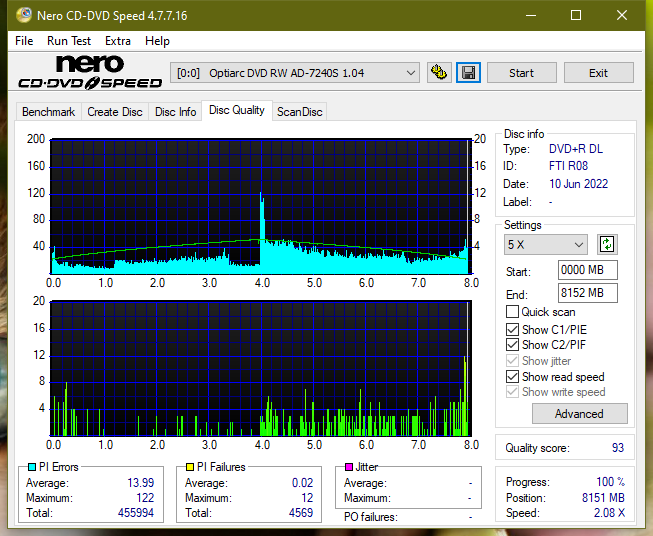The width and height of the screenshot is (653, 536).
Task: Disable Show read speed checkbox
Action: [x=512, y=377]
